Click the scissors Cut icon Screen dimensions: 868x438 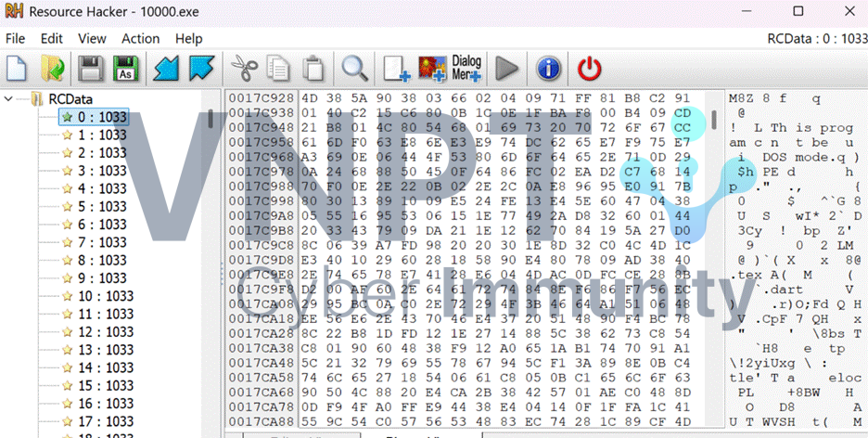point(244,68)
